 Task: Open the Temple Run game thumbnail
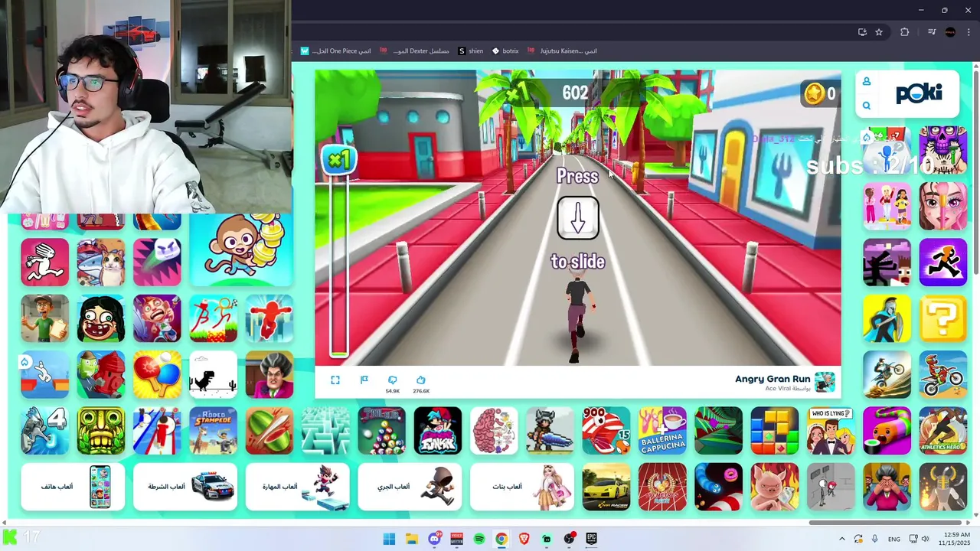tap(101, 431)
